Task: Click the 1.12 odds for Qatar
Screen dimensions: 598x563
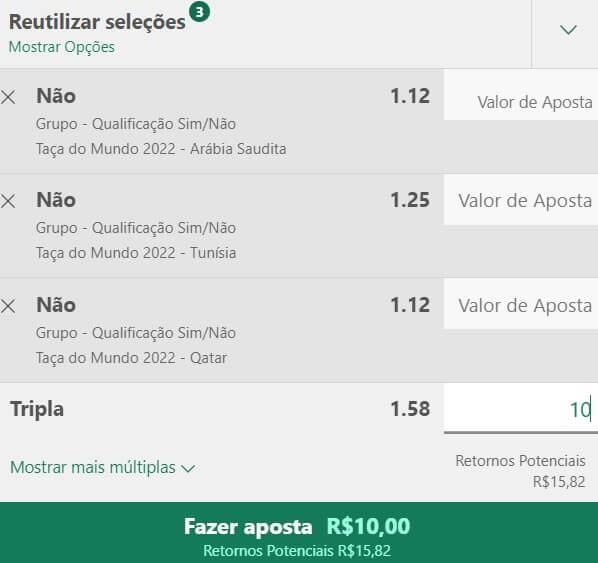Action: coord(410,305)
